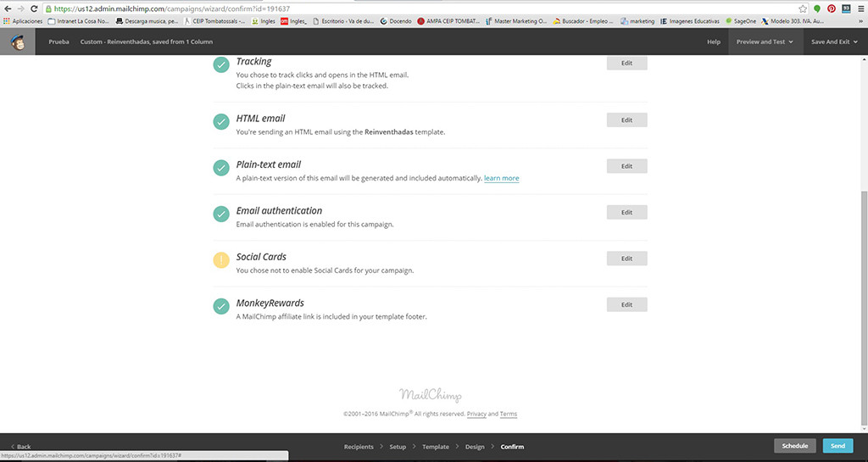Click Email authentication green checkmark icon
Image resolution: width=868 pixels, height=462 pixels.
pos(221,214)
